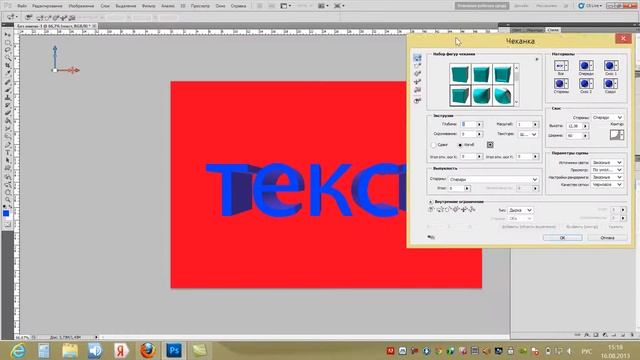
Task: Open the Файл menu
Action: pyautogui.click(x=22, y=6)
